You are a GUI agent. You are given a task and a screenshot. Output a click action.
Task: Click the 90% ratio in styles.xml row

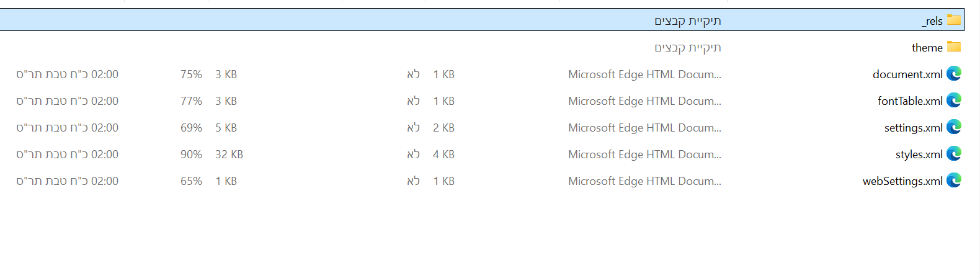click(x=191, y=155)
